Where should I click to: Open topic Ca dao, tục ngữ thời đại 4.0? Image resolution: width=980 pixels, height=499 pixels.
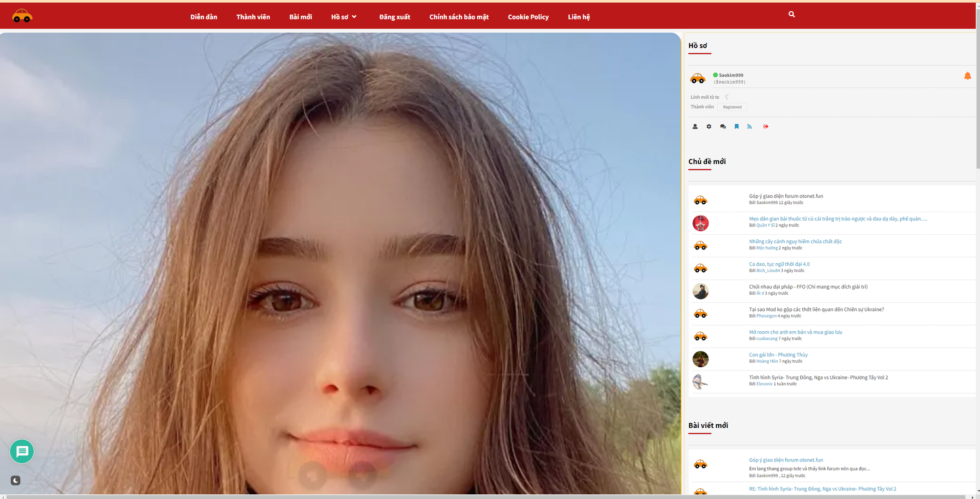[x=779, y=264]
